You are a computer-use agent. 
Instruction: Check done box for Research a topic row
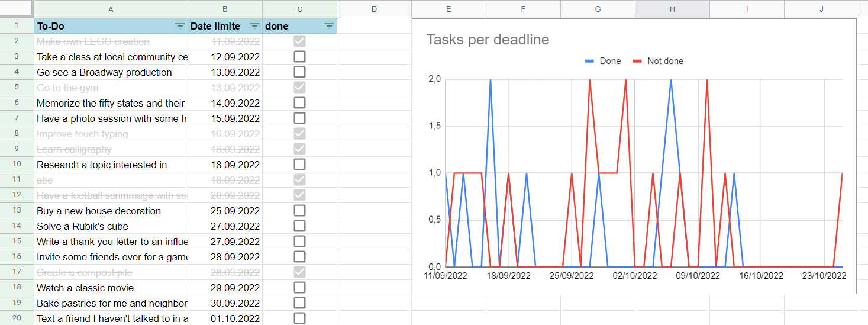[x=300, y=165]
